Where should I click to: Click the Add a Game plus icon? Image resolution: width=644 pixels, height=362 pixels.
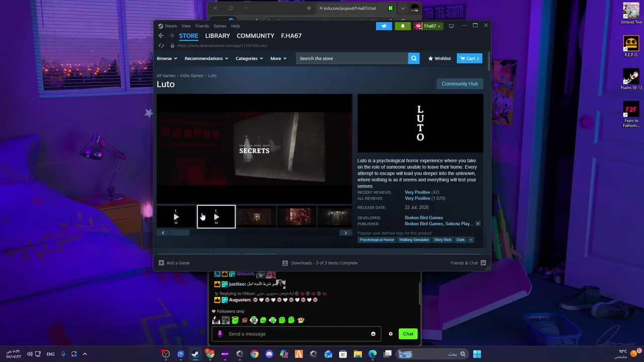point(161,263)
